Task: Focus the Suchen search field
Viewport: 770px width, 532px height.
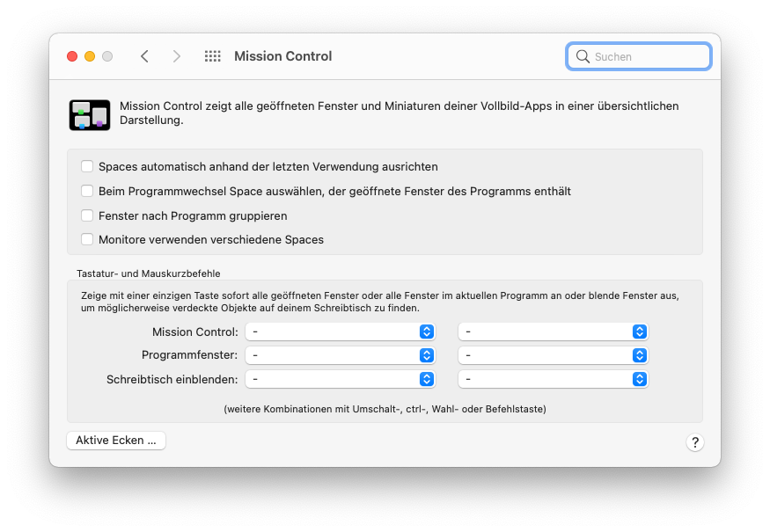Action: click(638, 56)
